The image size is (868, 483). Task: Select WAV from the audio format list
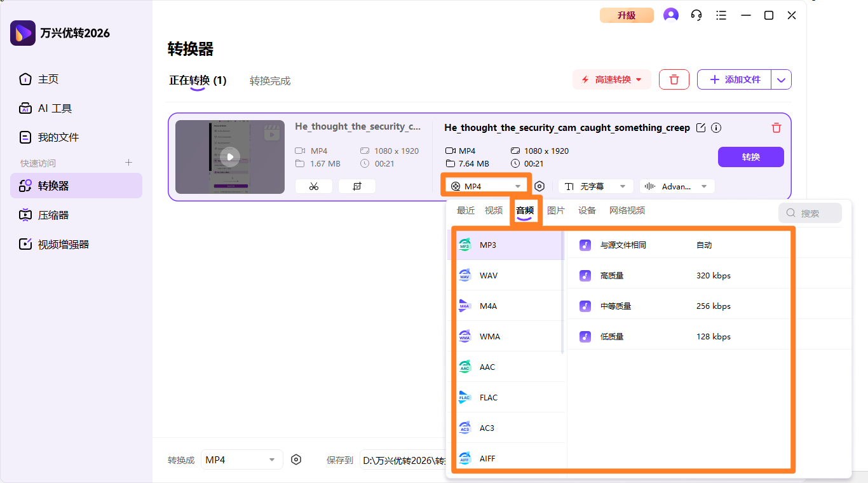pyautogui.click(x=488, y=275)
